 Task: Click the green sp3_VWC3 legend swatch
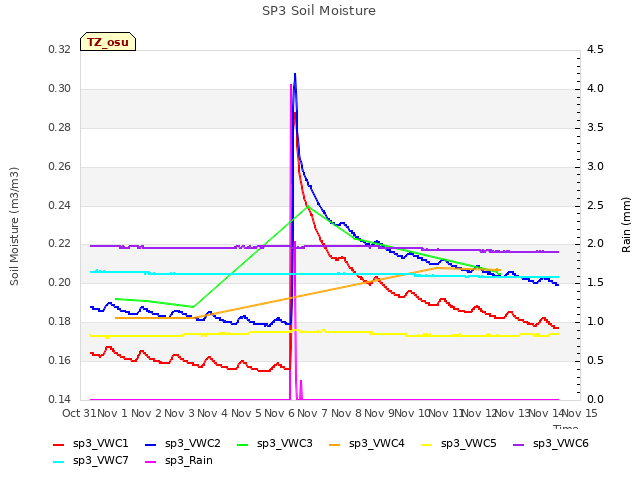point(243,444)
